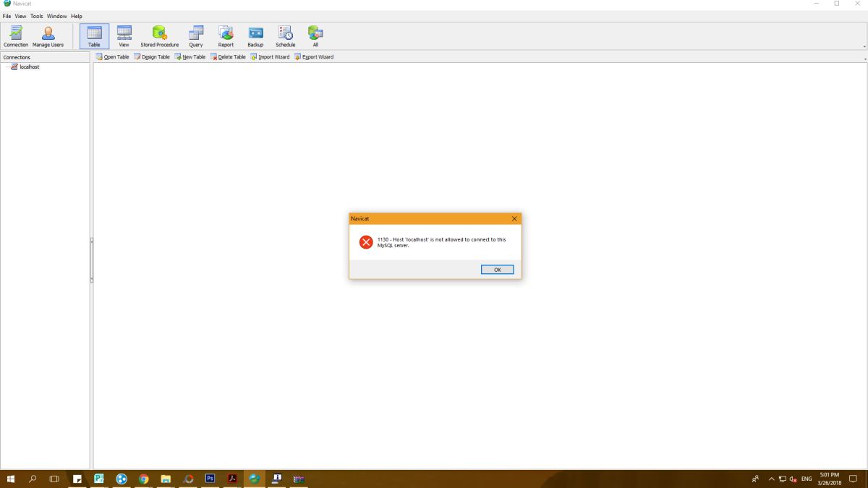Image resolution: width=868 pixels, height=488 pixels.
Task: Click OK in the error dialog
Action: pyautogui.click(x=497, y=270)
